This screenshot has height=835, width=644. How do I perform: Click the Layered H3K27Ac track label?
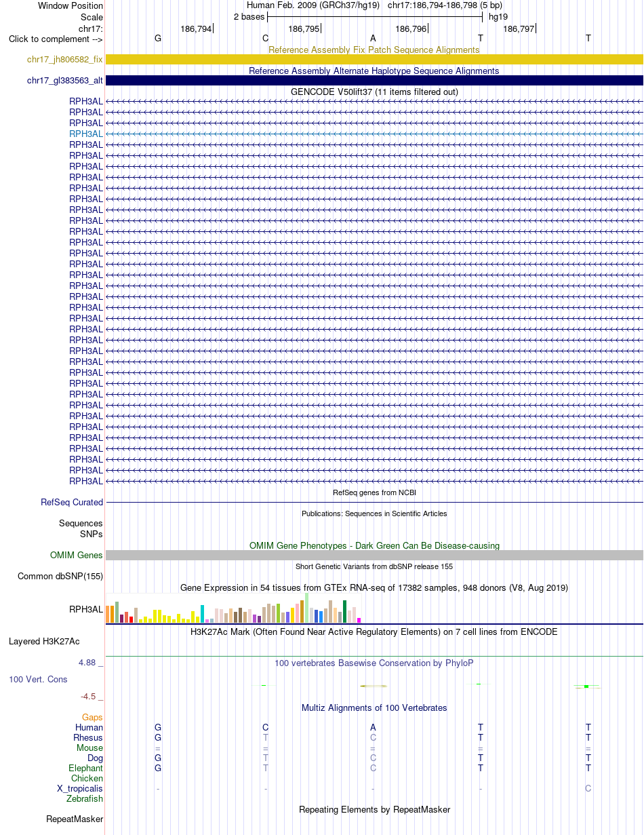click(x=44, y=642)
